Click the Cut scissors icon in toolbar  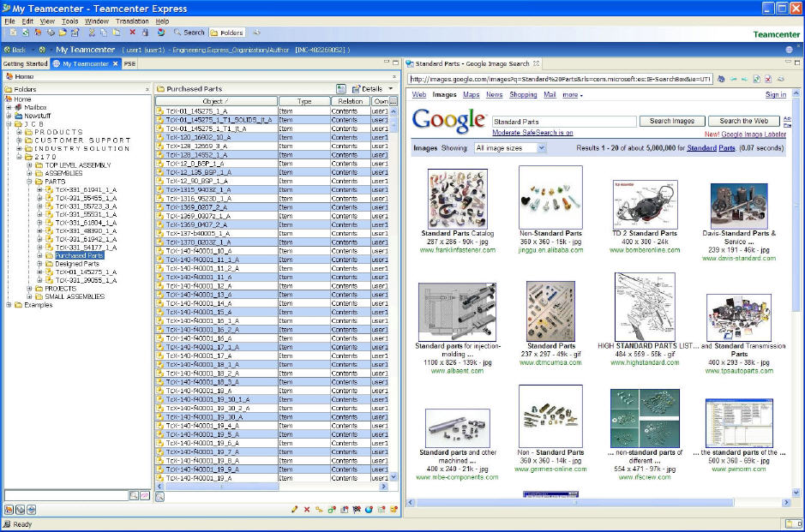tap(92, 33)
